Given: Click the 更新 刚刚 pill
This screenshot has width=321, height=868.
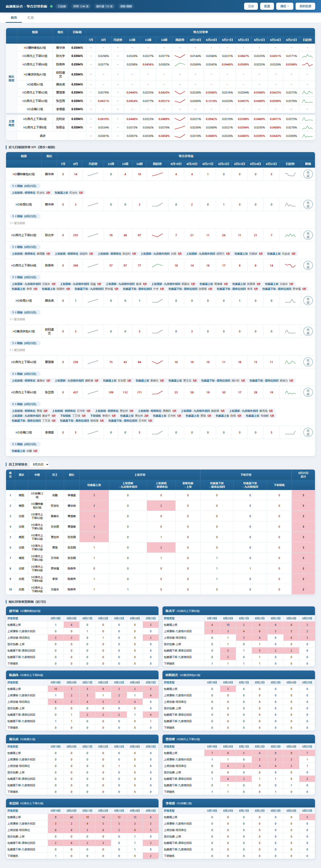Looking at the screenshot, I should [x=126, y=6].
